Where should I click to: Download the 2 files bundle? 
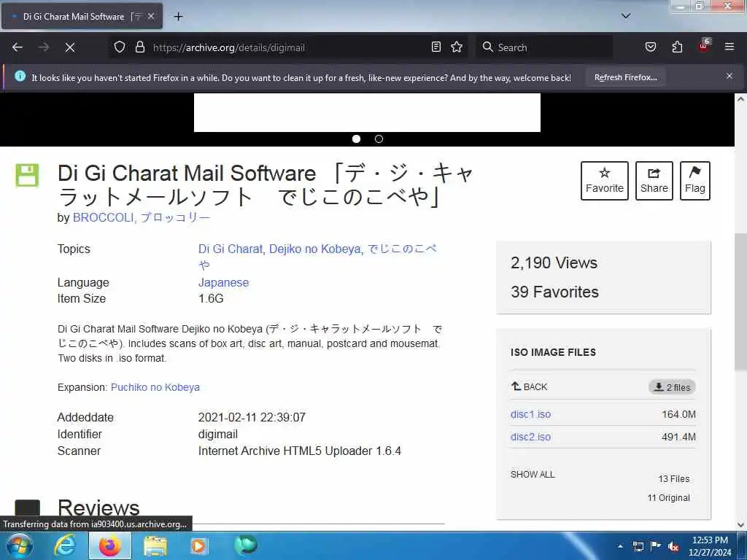[x=672, y=387]
